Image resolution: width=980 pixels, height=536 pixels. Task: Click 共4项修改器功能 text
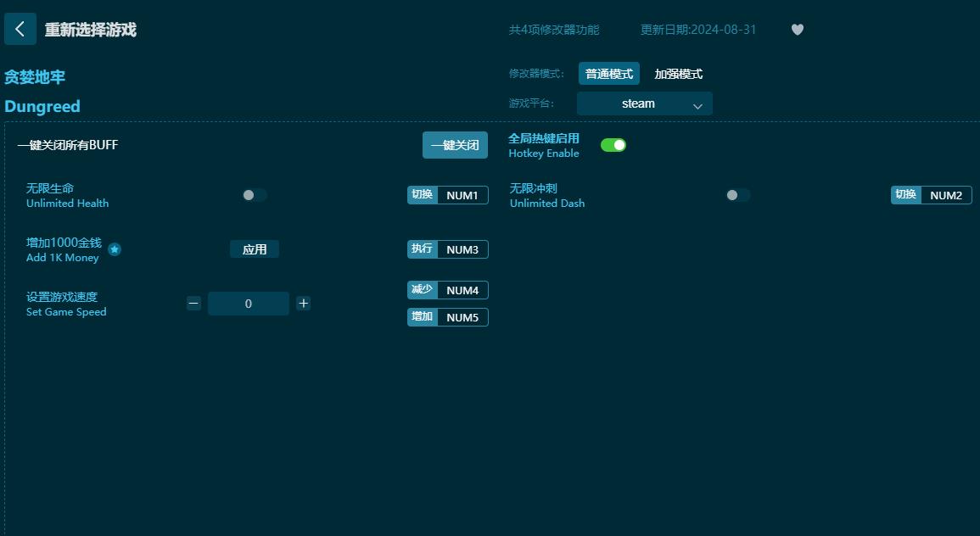[x=554, y=30]
